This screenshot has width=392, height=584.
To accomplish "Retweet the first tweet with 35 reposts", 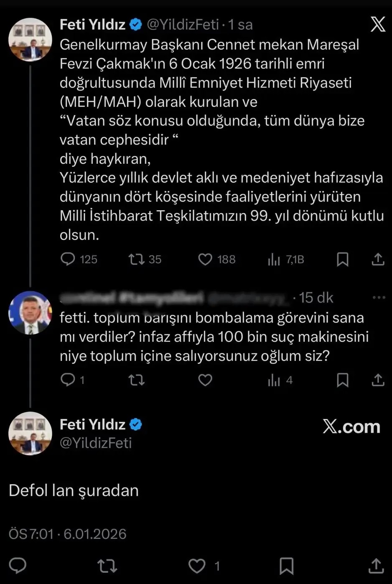I will point(136,259).
